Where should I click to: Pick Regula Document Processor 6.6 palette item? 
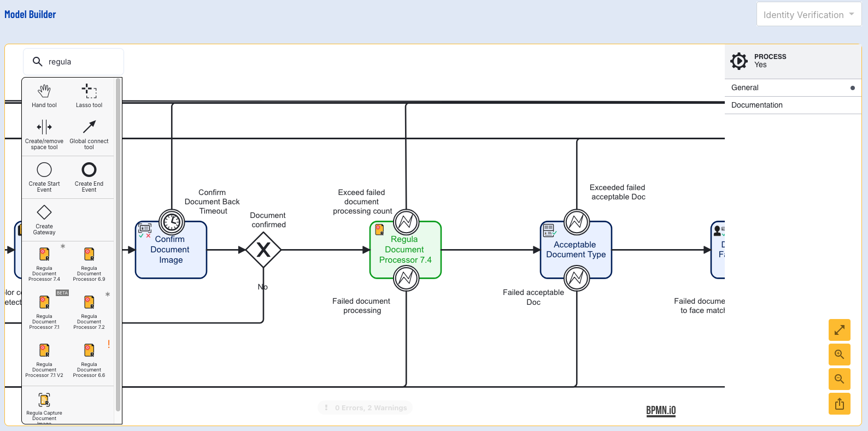(89, 361)
